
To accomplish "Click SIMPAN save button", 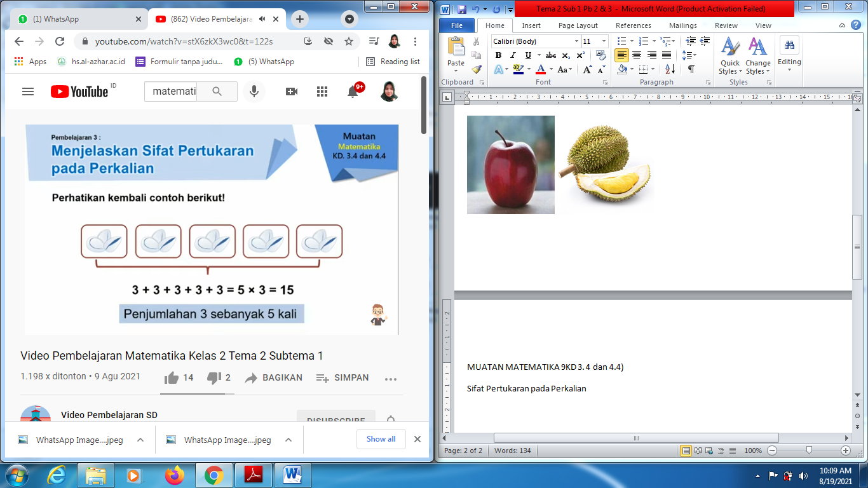I will point(342,377).
